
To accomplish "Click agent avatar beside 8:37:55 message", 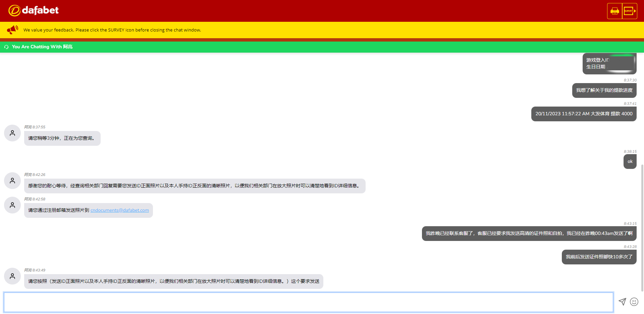I will click(12, 133).
